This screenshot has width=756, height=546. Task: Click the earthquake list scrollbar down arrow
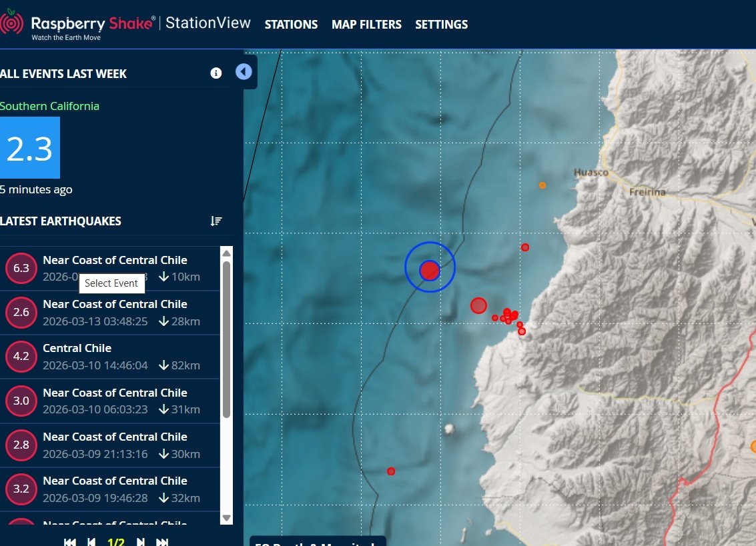click(226, 518)
